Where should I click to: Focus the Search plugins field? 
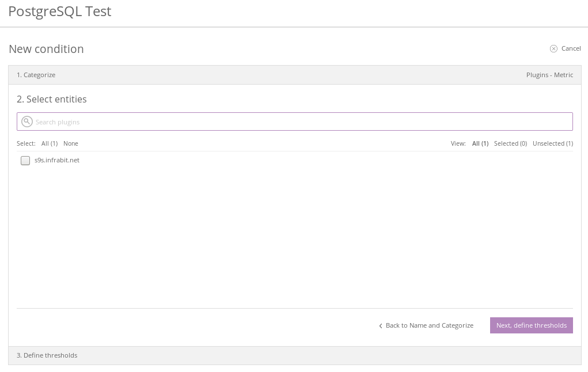(x=295, y=122)
